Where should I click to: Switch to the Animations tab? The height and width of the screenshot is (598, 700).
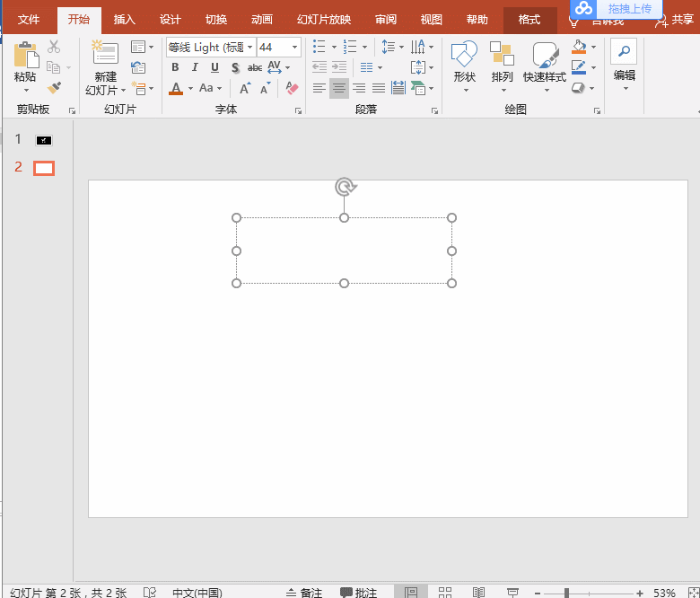[262, 20]
